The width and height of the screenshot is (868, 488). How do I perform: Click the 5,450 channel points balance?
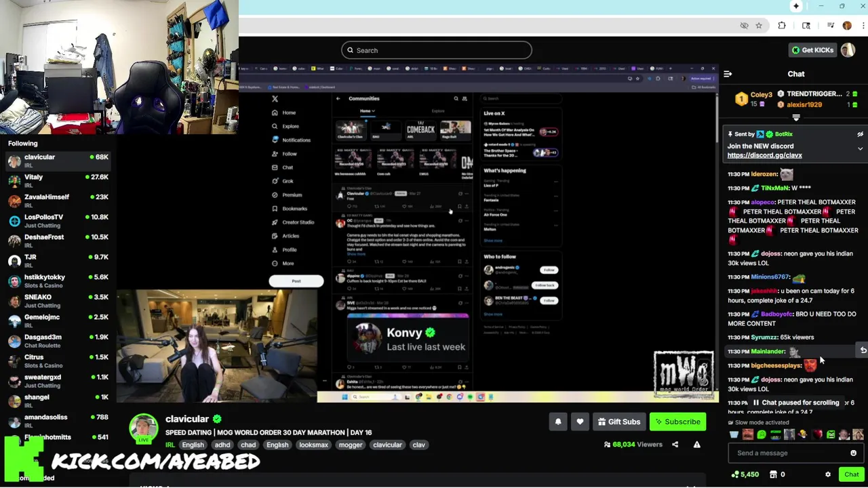point(745,474)
